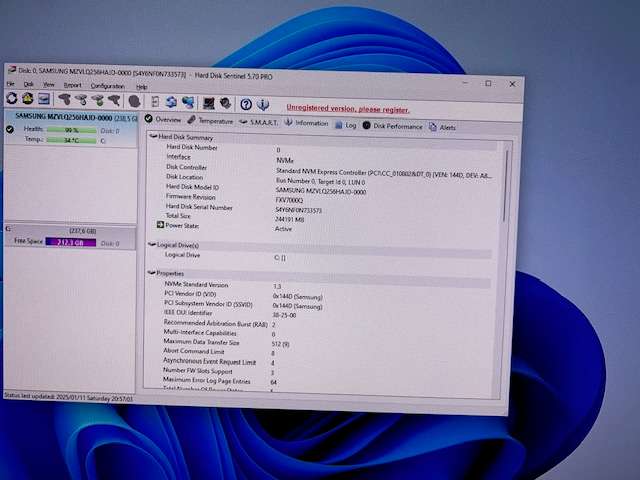Click the help question mark icon
Screen dimensions: 640x480
tap(246, 103)
